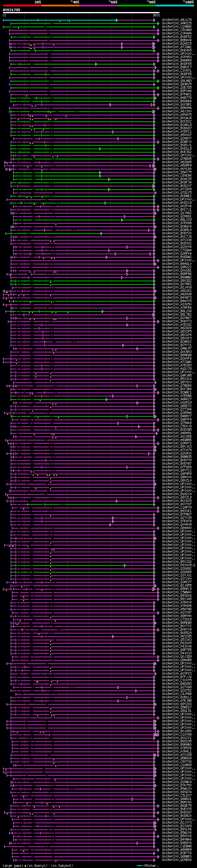This screenshot has height=868, width=197.
Task: Select the UniRef100_B0E4G5 label
Action: [x=177, y=50]
